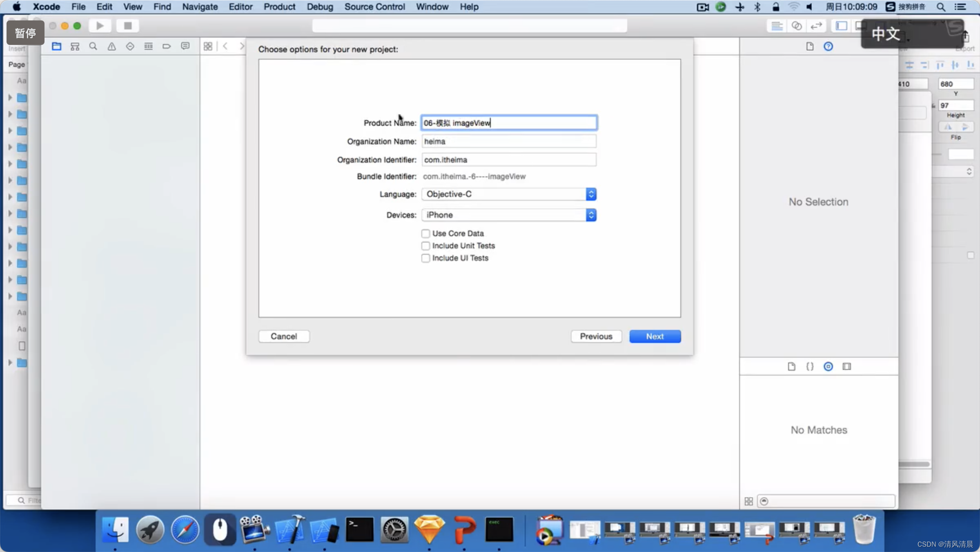
Task: Enable Use Core Data checkbox
Action: coord(425,233)
